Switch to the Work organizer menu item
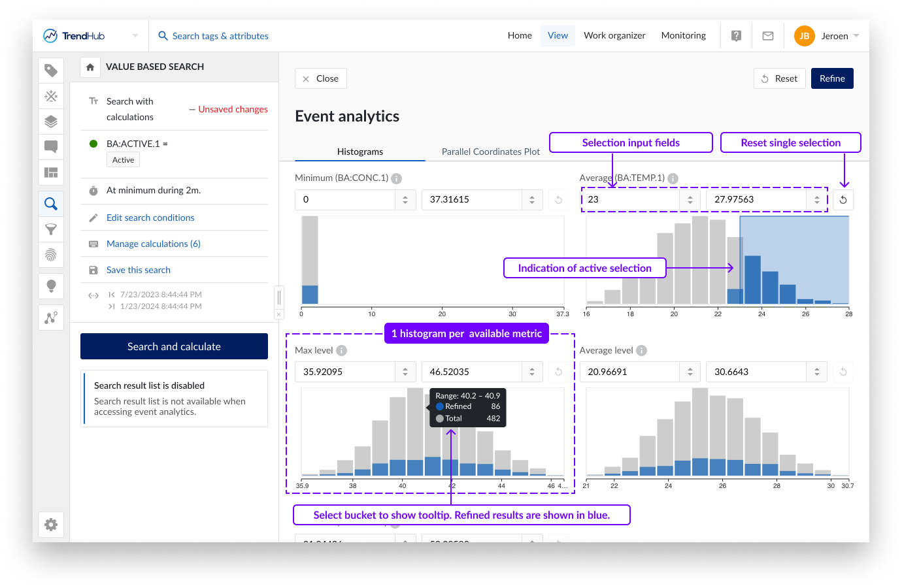Image resolution: width=902 pixels, height=588 pixels. click(x=614, y=35)
